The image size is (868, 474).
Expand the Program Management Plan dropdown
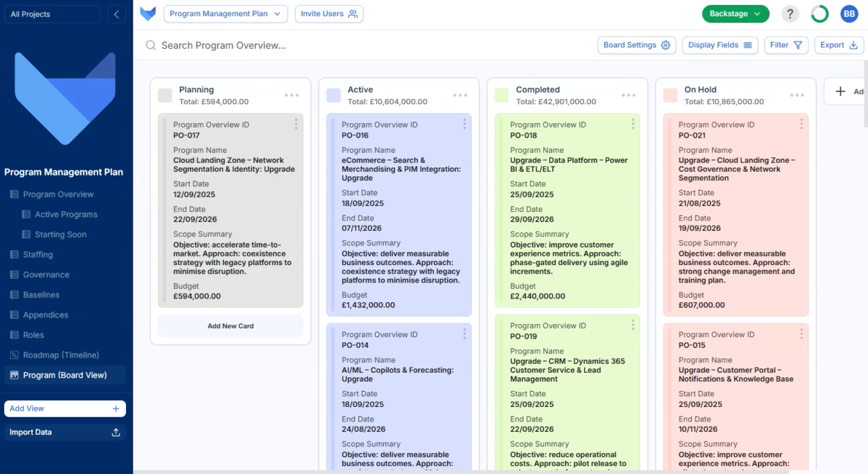226,14
